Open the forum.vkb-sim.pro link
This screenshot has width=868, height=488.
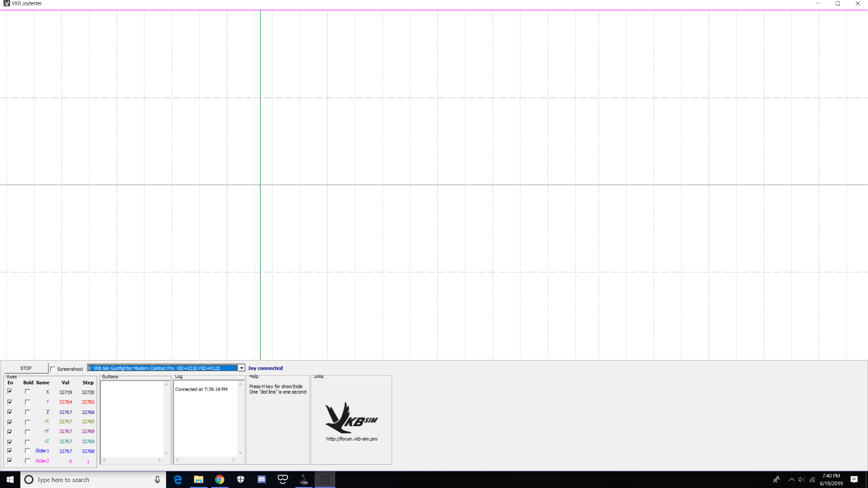point(352,439)
